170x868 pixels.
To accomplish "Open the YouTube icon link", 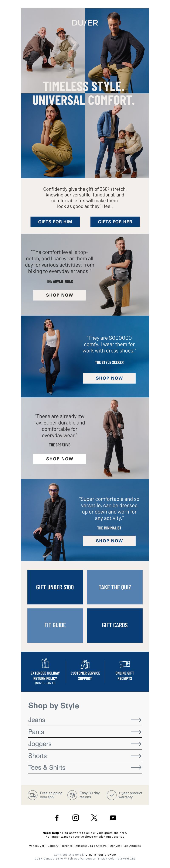I will tap(113, 817).
